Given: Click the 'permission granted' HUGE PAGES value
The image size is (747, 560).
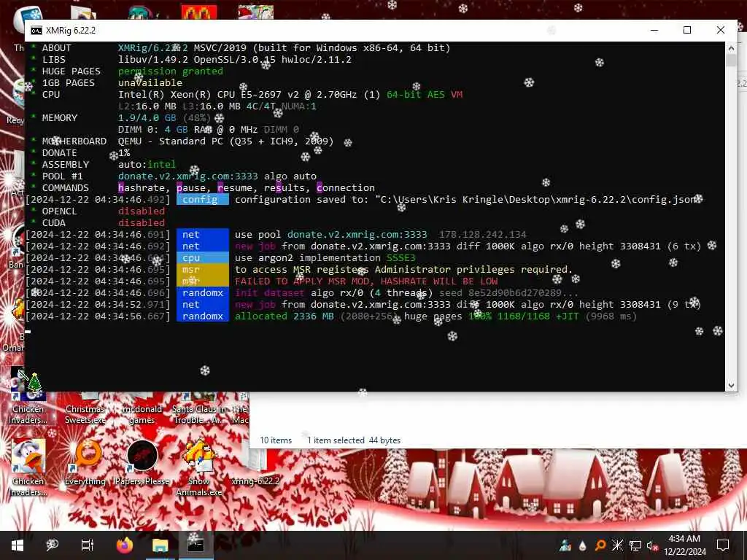Looking at the screenshot, I should point(170,71).
